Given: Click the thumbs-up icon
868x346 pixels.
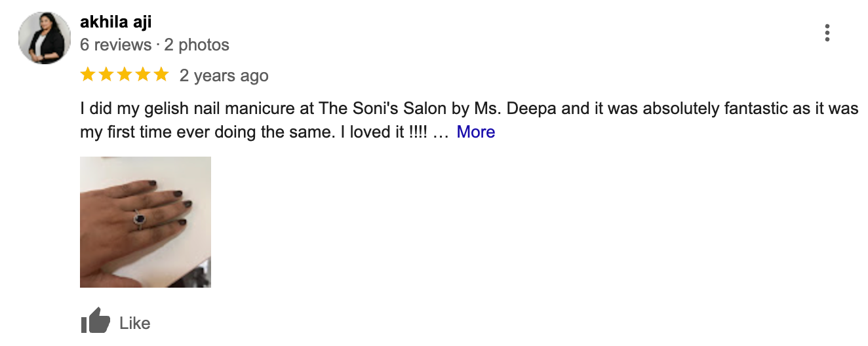Looking at the screenshot, I should coord(95,322).
